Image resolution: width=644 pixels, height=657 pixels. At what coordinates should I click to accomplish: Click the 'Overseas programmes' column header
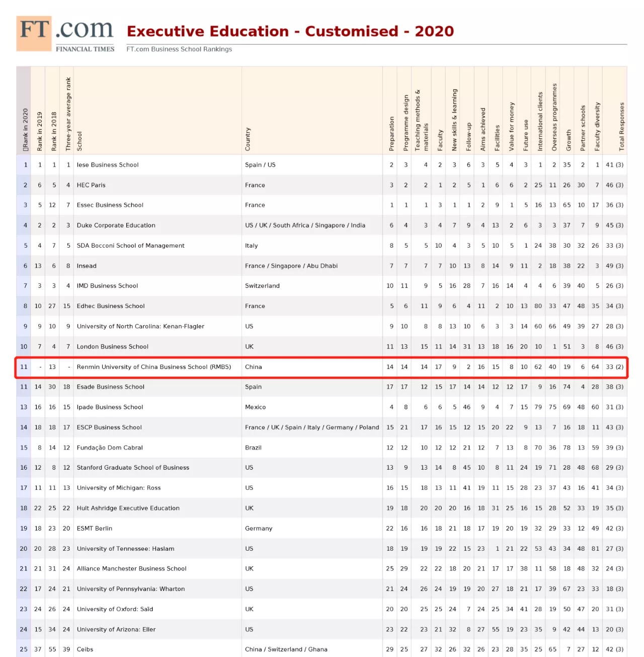tap(554, 117)
